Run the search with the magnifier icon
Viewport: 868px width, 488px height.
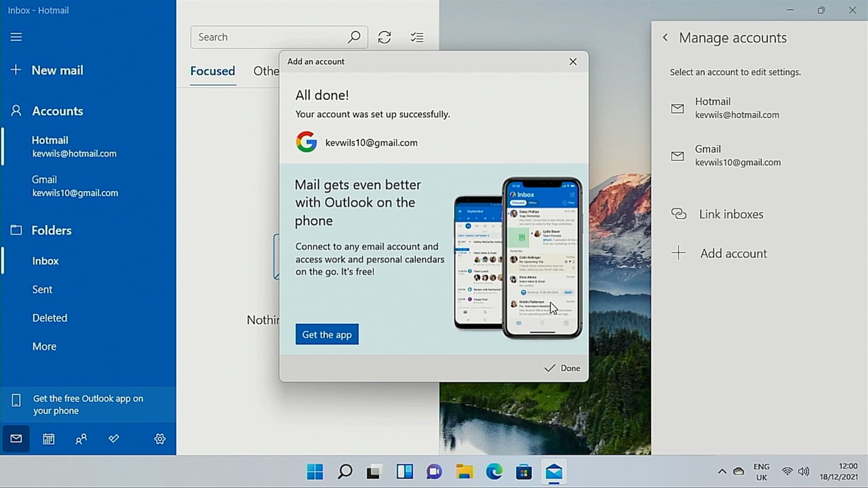pyautogui.click(x=354, y=37)
